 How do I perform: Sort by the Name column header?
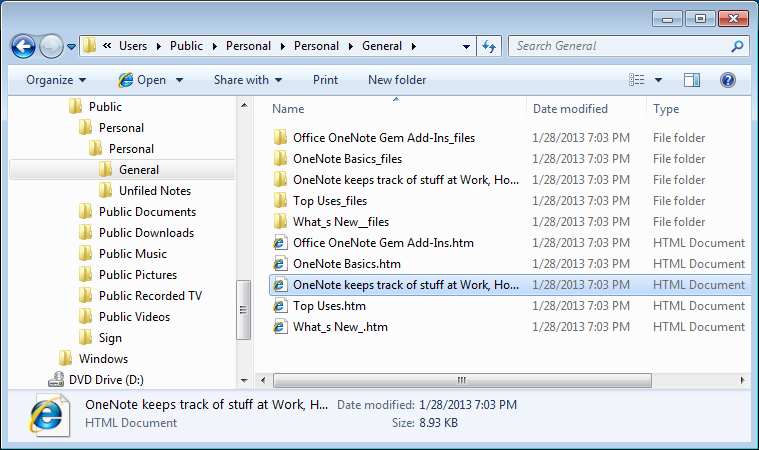click(x=288, y=109)
